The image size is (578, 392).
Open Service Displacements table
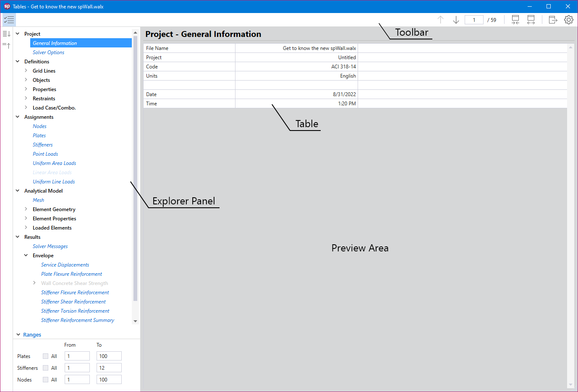coord(65,265)
